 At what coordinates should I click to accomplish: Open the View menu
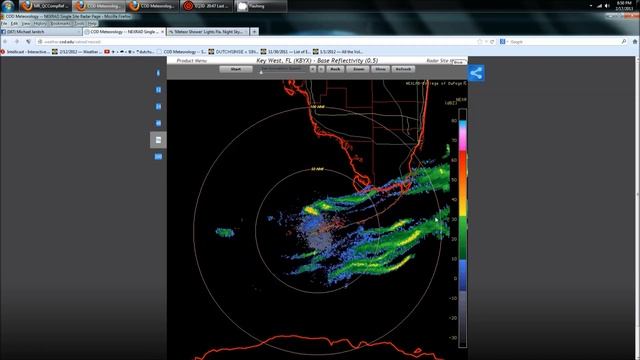coord(25,24)
